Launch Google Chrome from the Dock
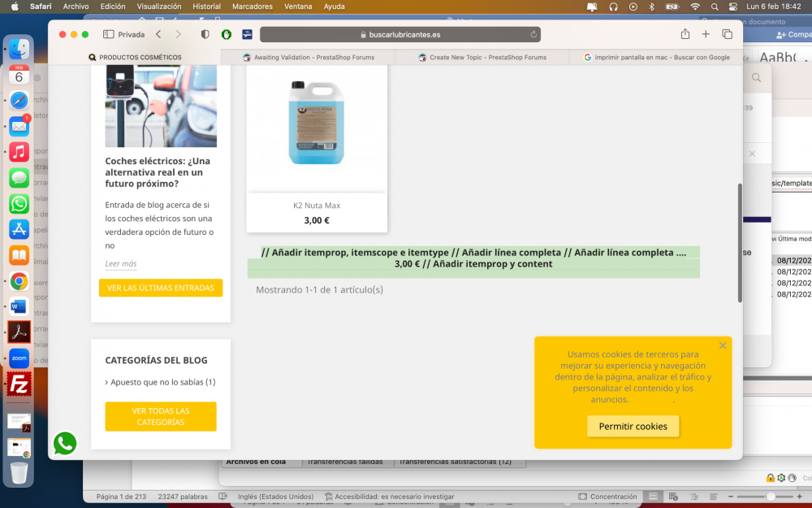The height and width of the screenshot is (508, 812). point(19,281)
